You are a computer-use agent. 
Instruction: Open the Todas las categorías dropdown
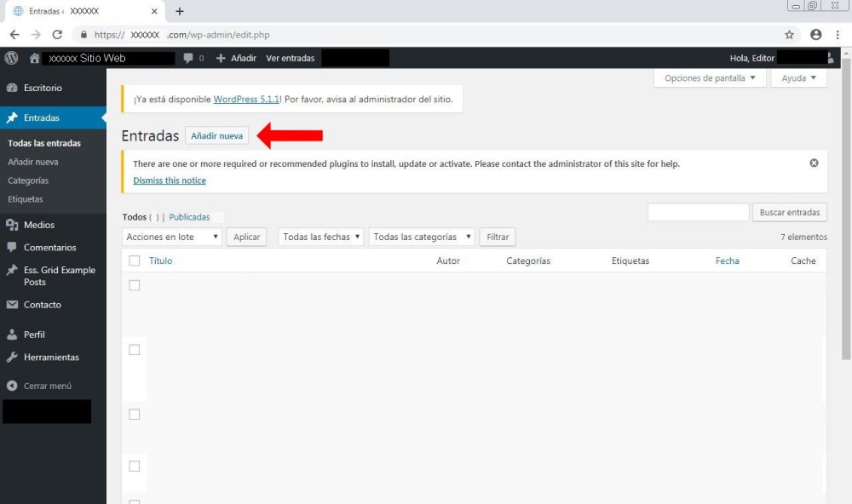(423, 237)
